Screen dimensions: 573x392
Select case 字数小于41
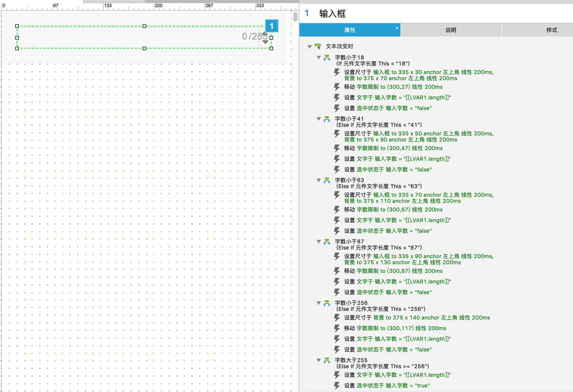click(x=378, y=122)
